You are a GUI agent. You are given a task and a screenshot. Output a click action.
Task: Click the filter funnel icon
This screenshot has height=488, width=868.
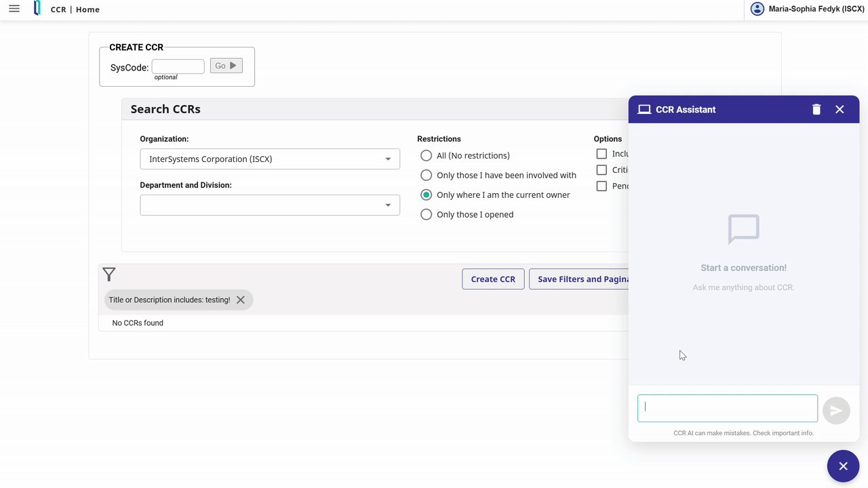(x=109, y=274)
